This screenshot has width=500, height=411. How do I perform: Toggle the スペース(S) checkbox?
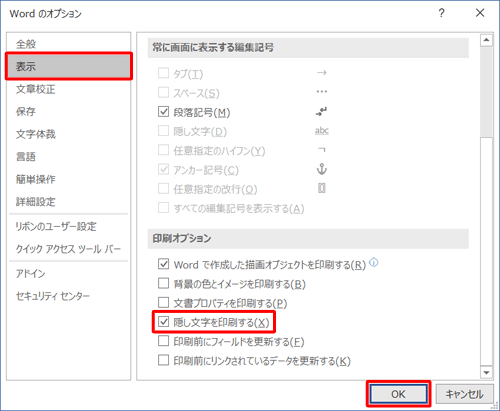point(163,92)
